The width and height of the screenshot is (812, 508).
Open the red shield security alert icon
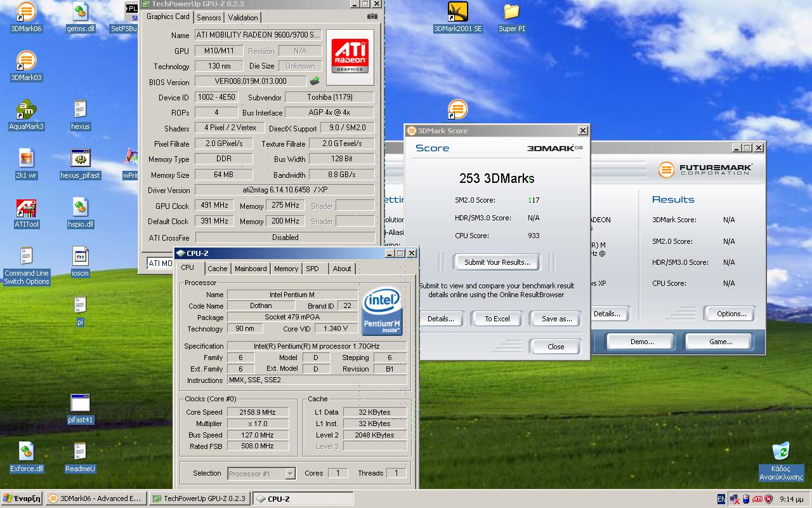pos(768,499)
